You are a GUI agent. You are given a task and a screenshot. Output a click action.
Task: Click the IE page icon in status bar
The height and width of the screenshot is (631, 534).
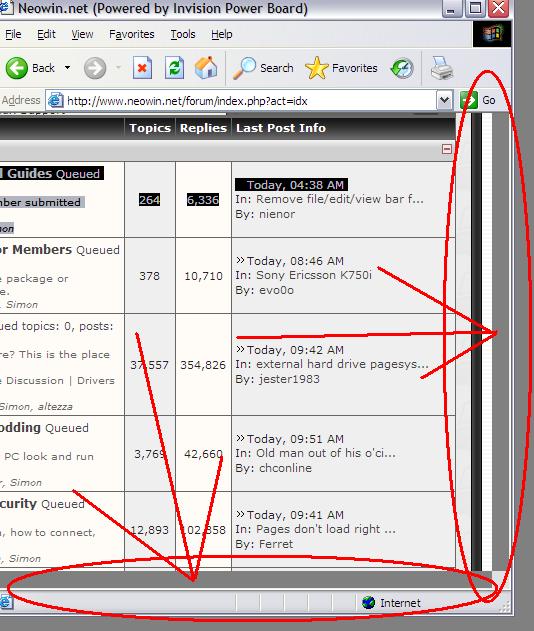pyautogui.click(x=6, y=602)
